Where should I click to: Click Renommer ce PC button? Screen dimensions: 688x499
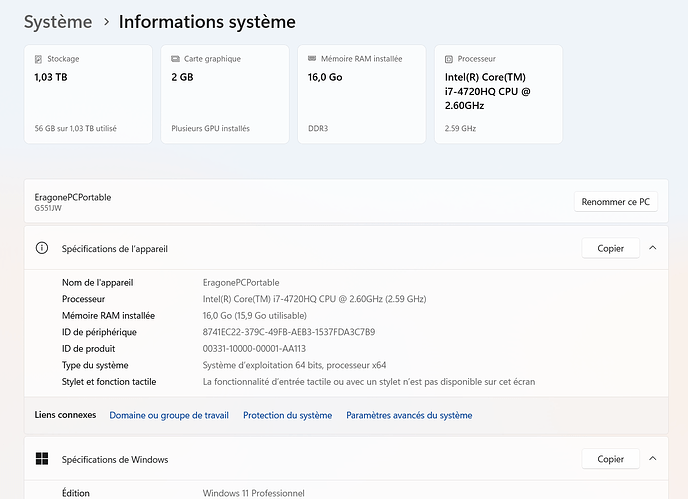point(616,202)
